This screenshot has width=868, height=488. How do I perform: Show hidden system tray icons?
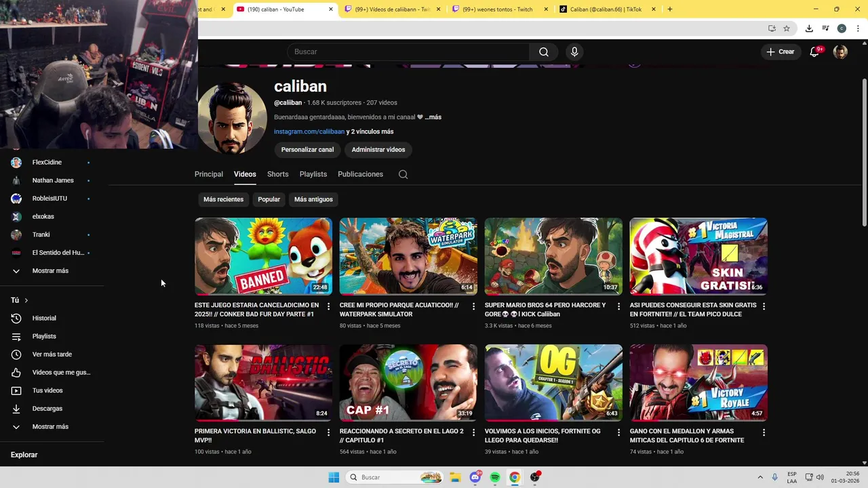point(760,477)
